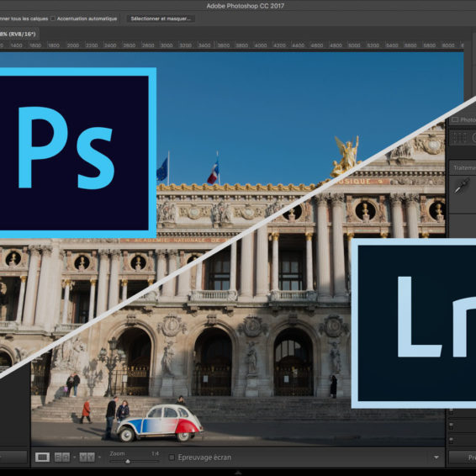The image size is (476, 476).
Task: Enable the Accentuation automatique checkbox
Action: tap(53, 19)
